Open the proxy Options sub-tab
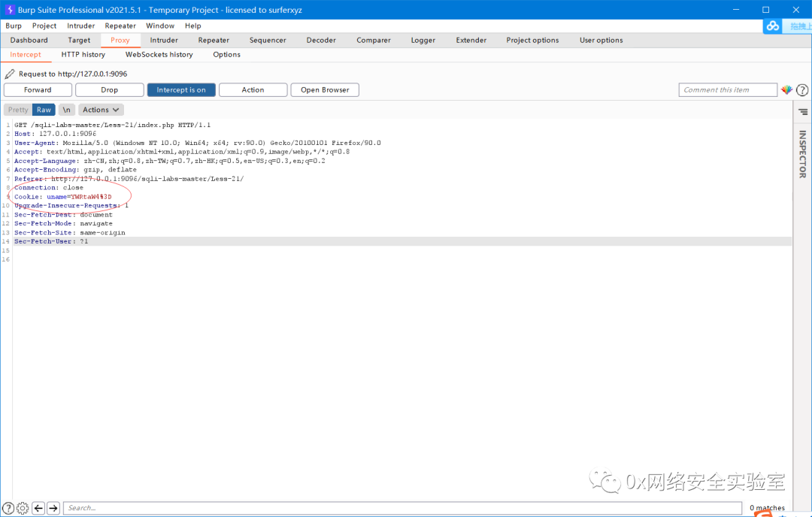The height and width of the screenshot is (517, 812). pos(227,55)
